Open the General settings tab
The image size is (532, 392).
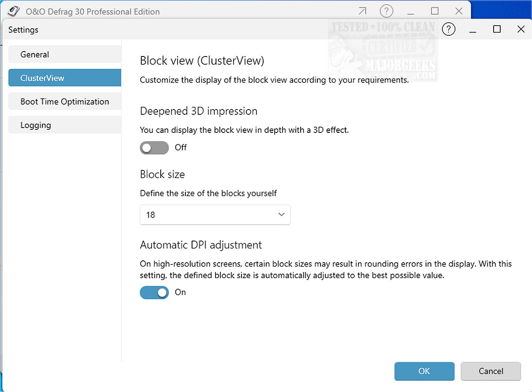pyautogui.click(x=64, y=55)
